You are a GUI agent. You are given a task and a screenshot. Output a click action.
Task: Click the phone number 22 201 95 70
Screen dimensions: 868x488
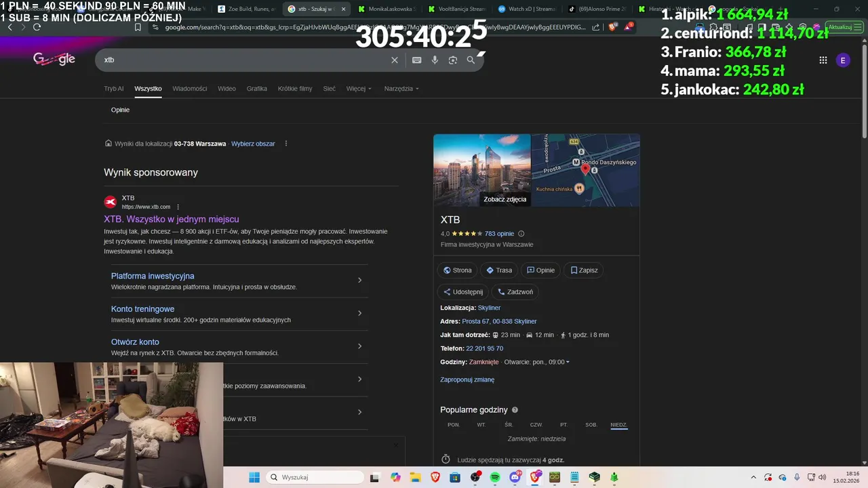(x=484, y=348)
